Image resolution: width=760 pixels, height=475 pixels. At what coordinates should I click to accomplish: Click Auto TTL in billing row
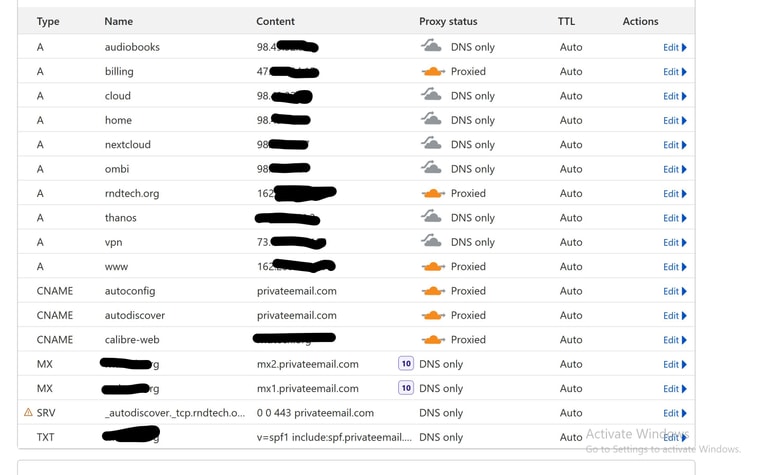pyautogui.click(x=571, y=71)
